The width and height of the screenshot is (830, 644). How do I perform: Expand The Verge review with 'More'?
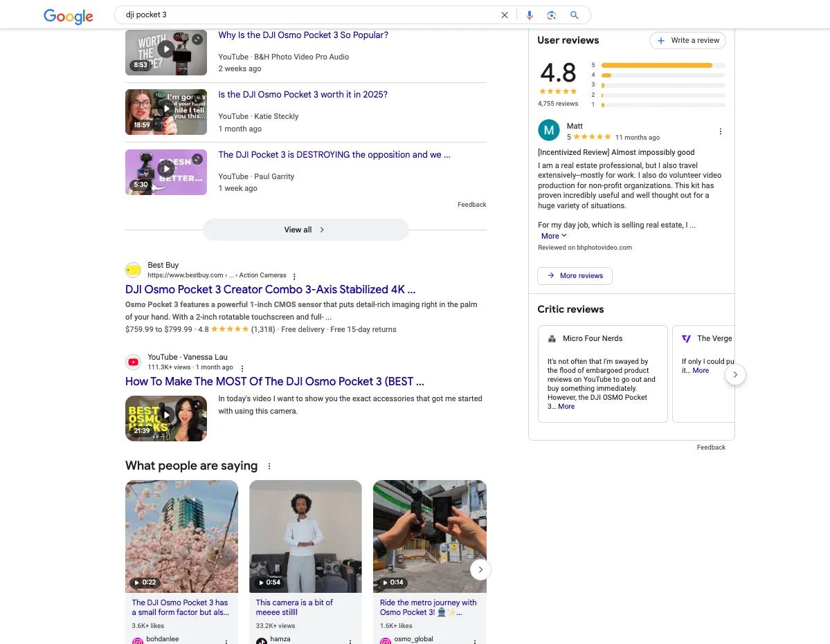coord(701,370)
